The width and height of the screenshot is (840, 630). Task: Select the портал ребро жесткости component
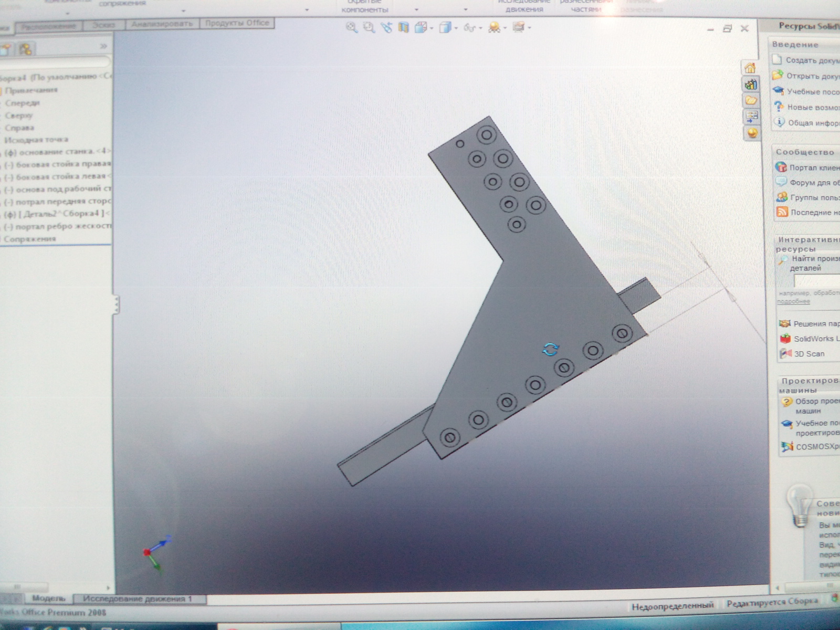pos(57,226)
